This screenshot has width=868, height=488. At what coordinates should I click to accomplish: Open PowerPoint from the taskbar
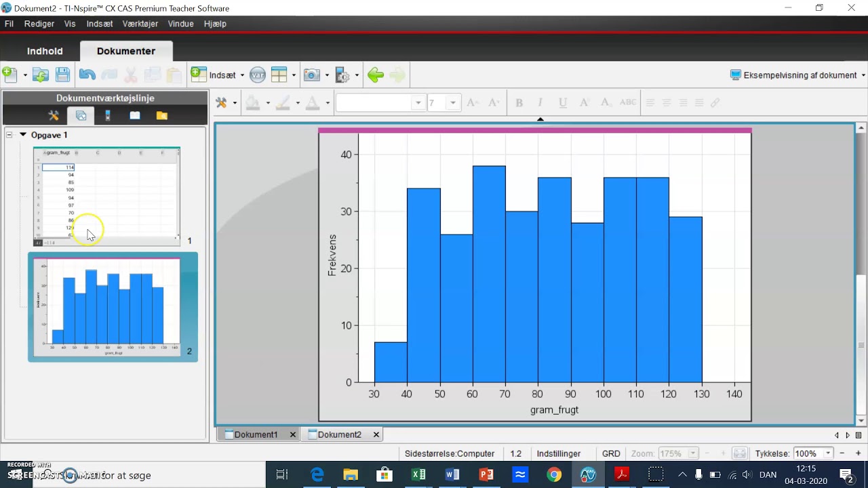tap(486, 474)
